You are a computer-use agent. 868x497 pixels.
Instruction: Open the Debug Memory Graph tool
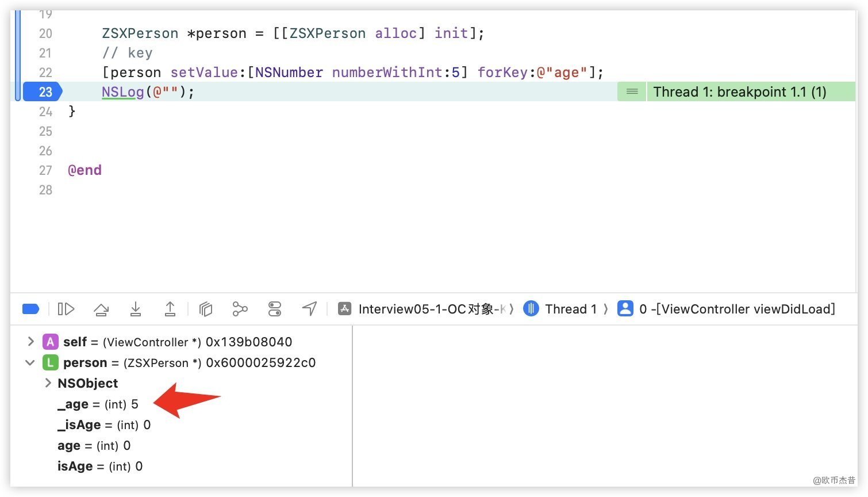tap(240, 309)
